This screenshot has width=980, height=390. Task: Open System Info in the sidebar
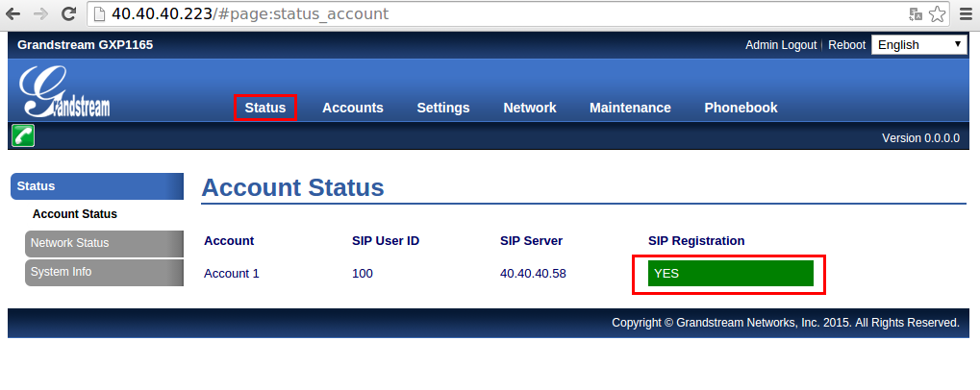point(105,273)
